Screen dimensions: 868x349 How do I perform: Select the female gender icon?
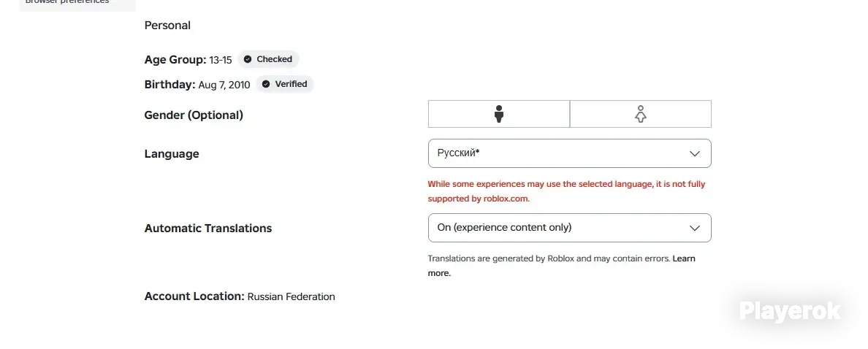[x=641, y=114]
